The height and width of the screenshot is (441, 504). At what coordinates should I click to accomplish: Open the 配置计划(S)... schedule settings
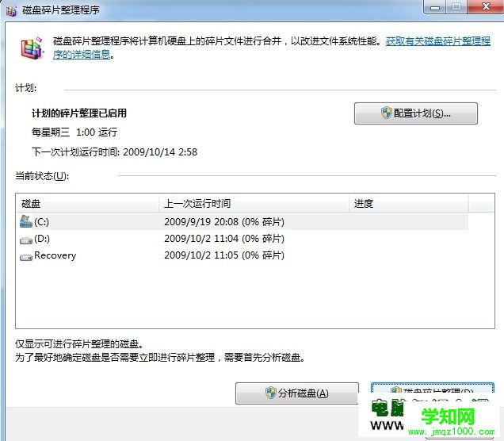416,113
